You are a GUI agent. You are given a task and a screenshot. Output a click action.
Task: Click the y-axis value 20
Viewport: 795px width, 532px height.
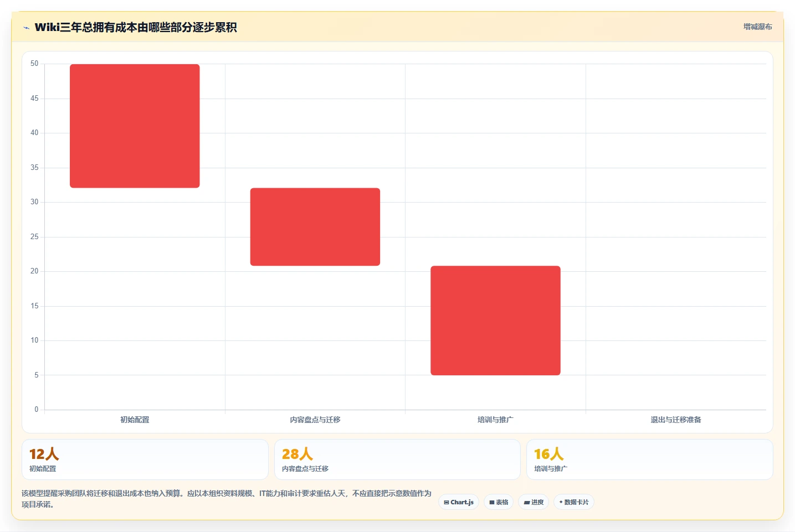[34, 271]
